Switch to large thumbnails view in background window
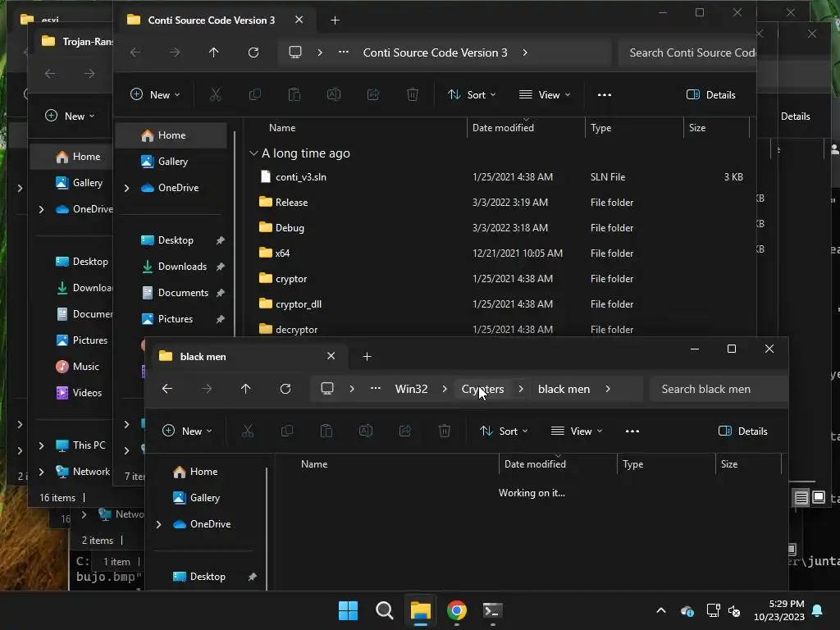840x630 pixels. (819, 498)
